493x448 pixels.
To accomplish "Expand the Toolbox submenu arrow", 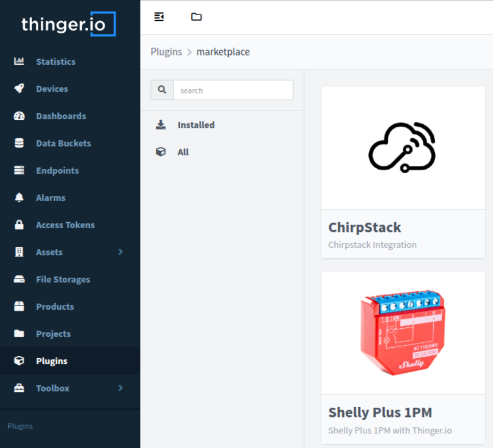I will click(x=120, y=388).
